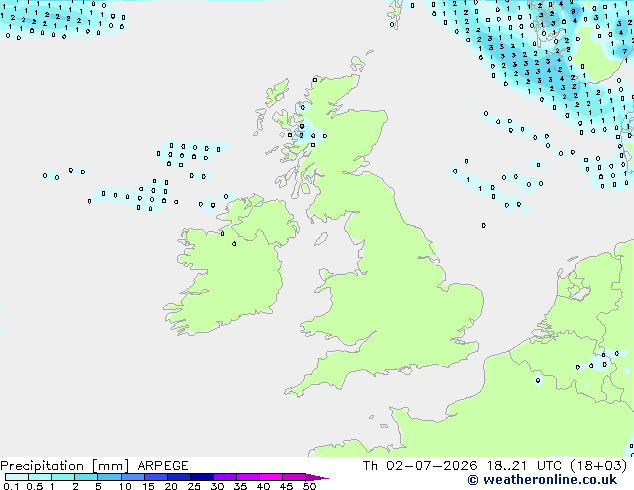The width and height of the screenshot is (634, 490).
Task: Pick the 10–15 mm legend color swatch
Action: pos(132,477)
